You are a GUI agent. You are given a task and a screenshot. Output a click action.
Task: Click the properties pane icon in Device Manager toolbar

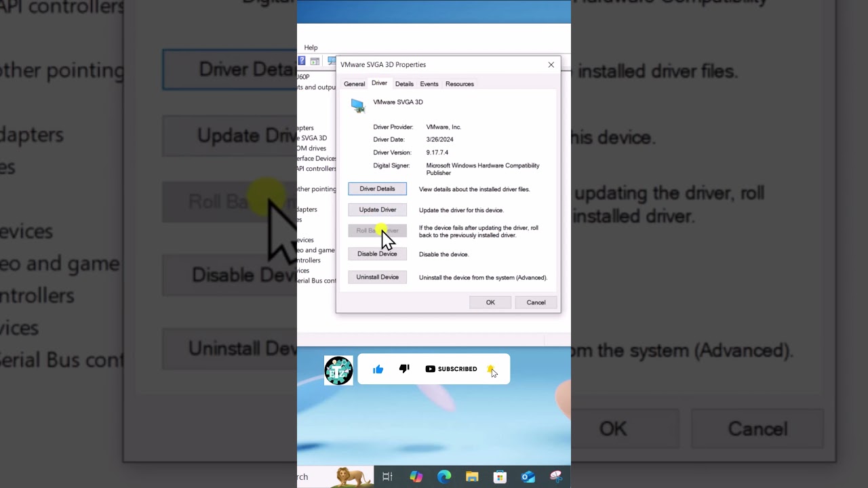pos(315,61)
